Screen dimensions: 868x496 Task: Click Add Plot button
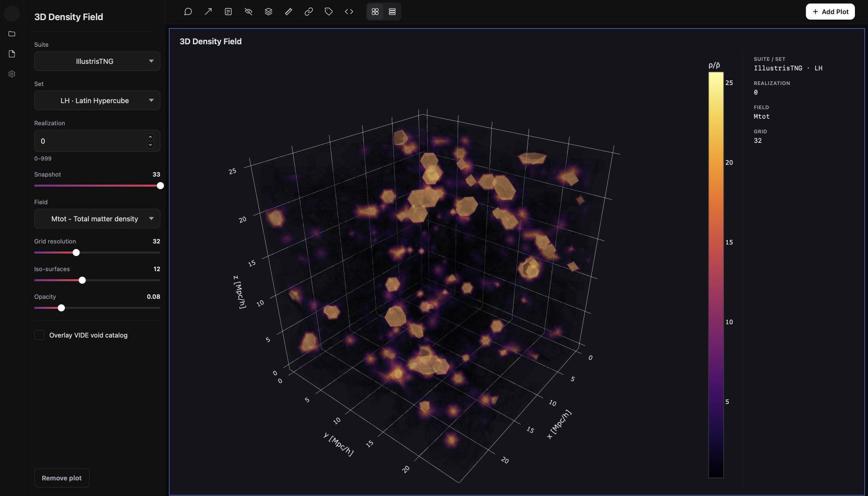click(830, 12)
